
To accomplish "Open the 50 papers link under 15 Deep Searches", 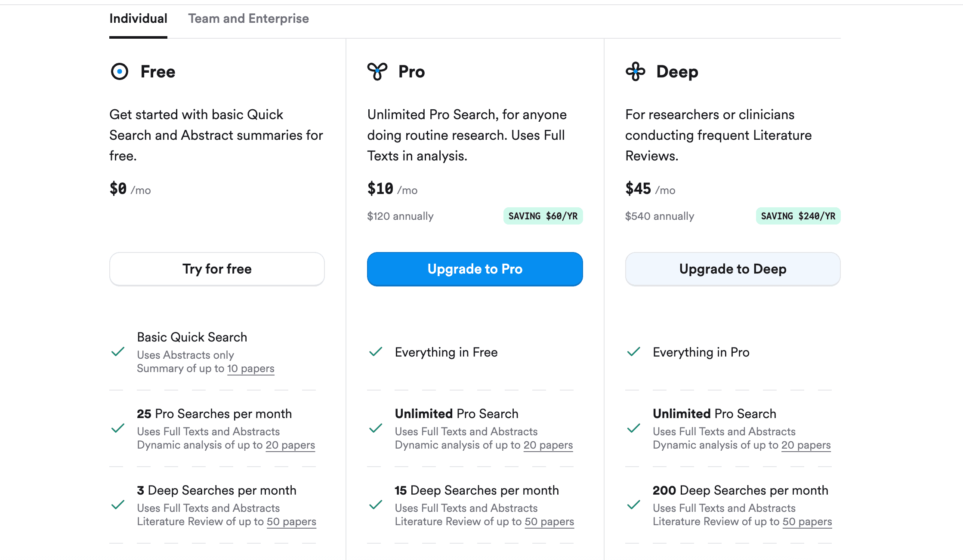I will (x=549, y=521).
